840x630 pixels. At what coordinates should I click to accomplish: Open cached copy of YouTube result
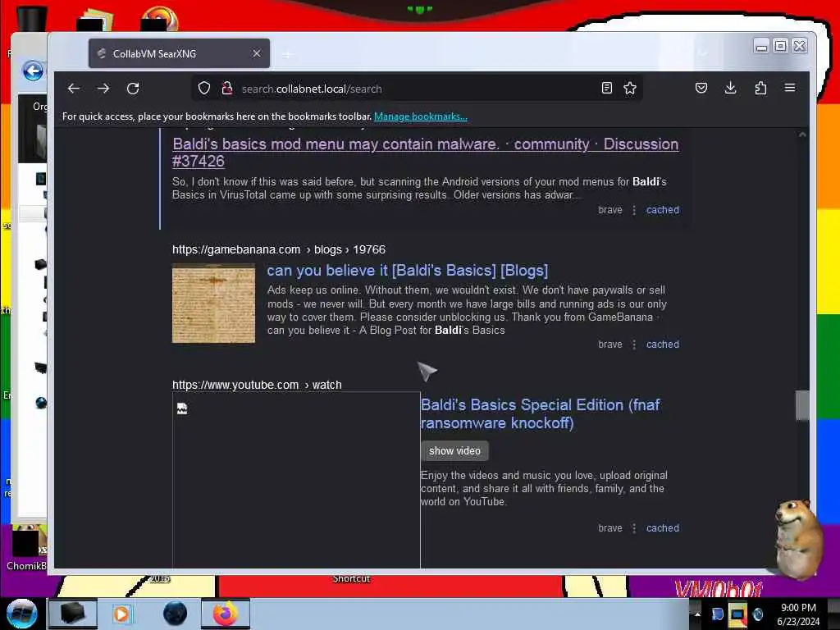point(662,528)
